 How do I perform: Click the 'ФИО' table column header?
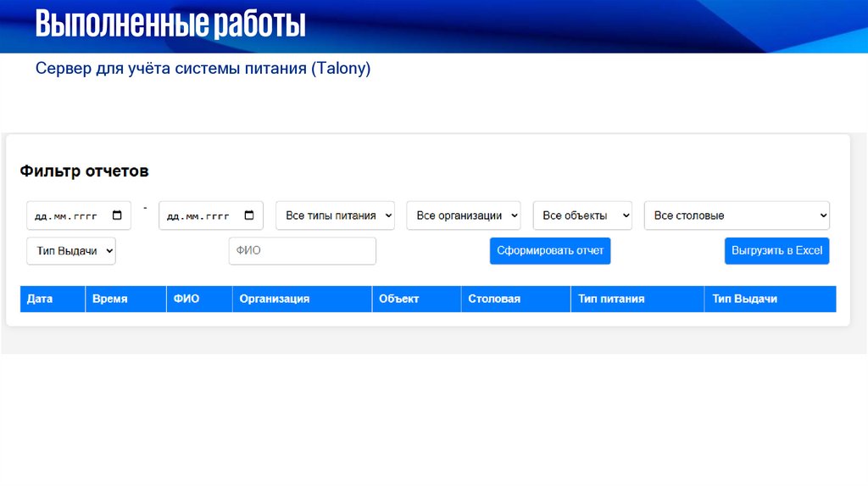tap(199, 299)
